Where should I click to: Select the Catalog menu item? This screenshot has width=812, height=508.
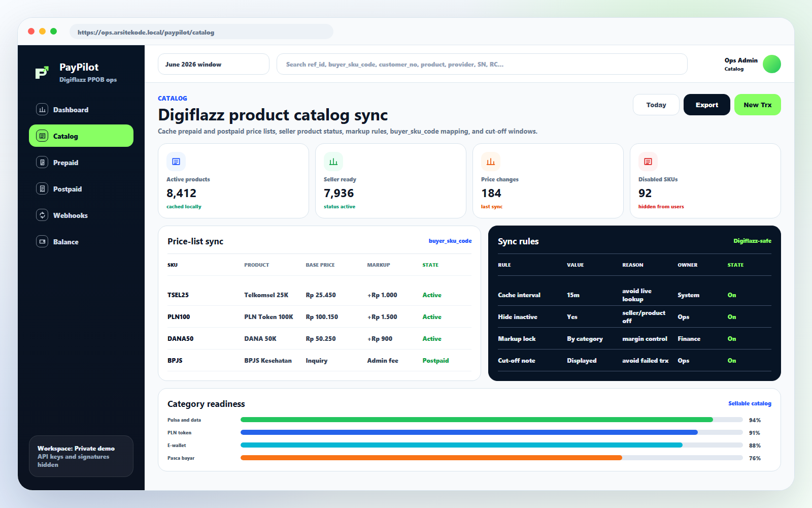coord(81,136)
